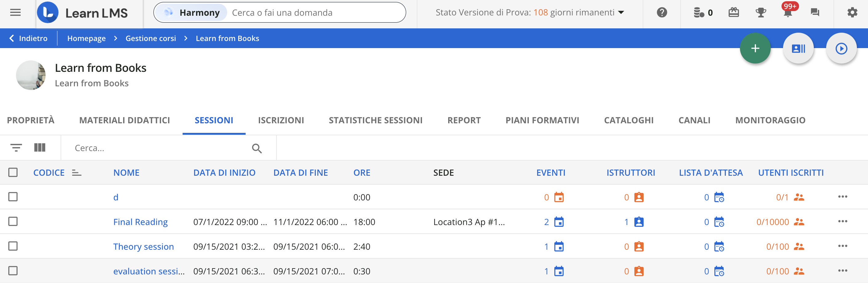Click the green plus add session button
Screen dimensions: 868x283
tap(755, 49)
